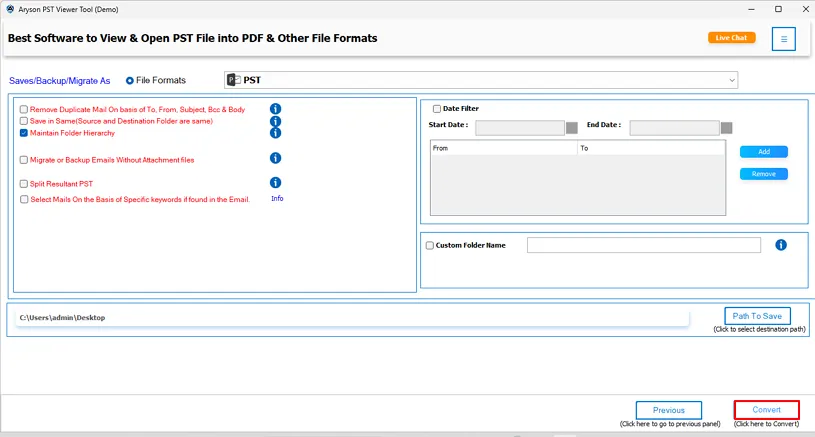Enable Custom Folder Name checkbox
The image size is (815, 437).
[430, 245]
